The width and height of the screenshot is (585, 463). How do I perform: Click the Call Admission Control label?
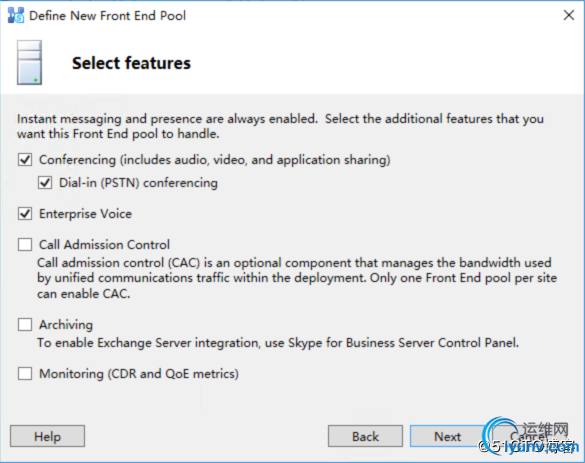(x=104, y=245)
